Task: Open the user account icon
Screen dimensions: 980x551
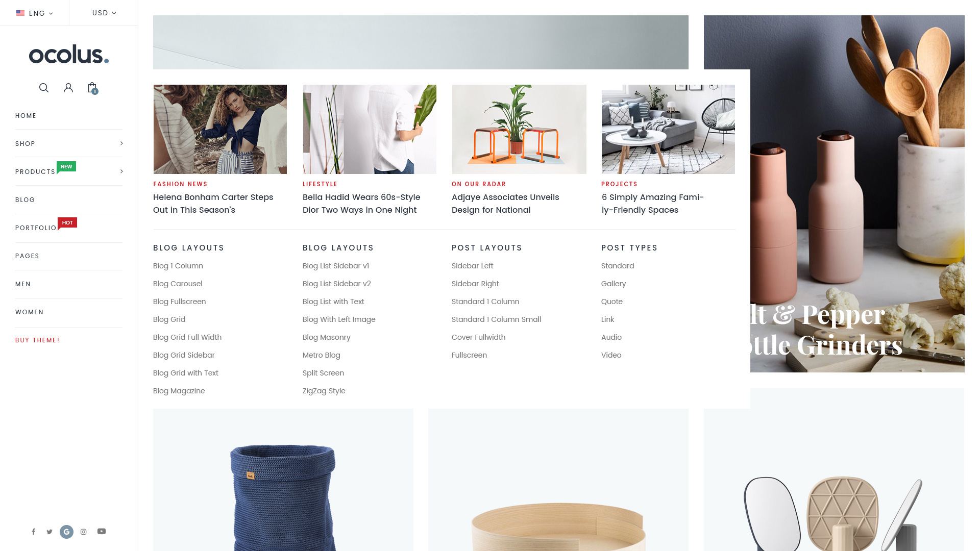Action: click(68, 88)
